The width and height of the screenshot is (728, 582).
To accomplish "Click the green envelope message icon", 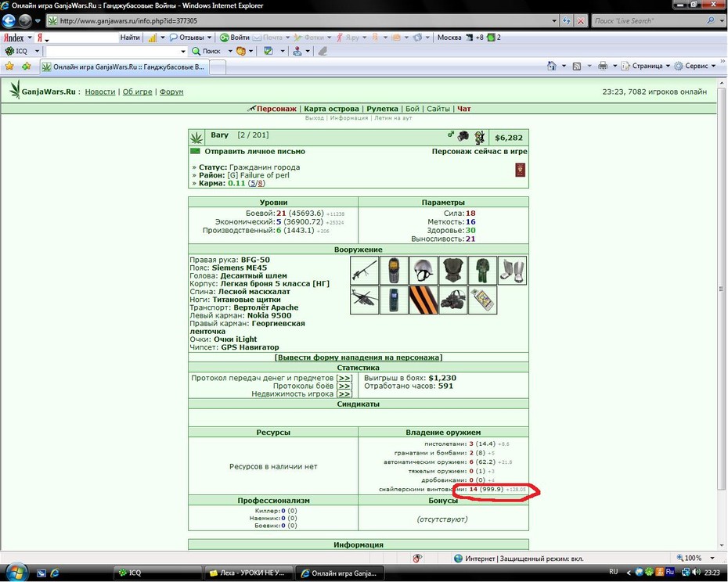I will coord(195,151).
